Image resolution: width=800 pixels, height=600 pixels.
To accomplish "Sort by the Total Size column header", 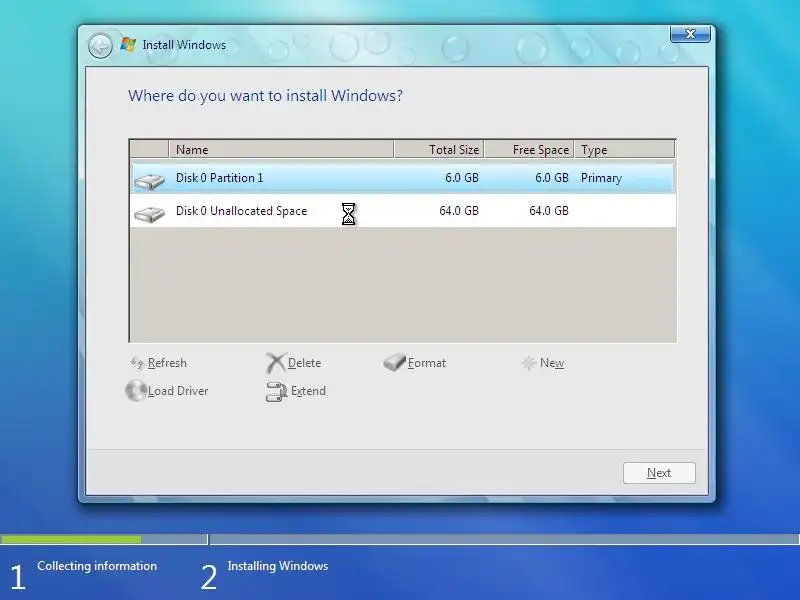I will click(439, 149).
